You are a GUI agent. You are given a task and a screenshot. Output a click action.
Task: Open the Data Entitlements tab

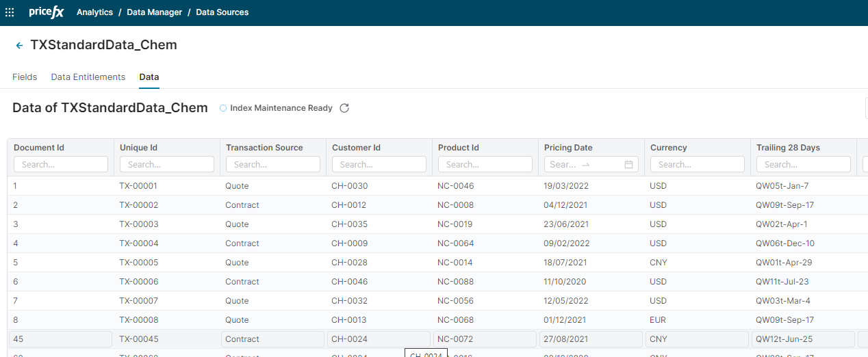[88, 77]
